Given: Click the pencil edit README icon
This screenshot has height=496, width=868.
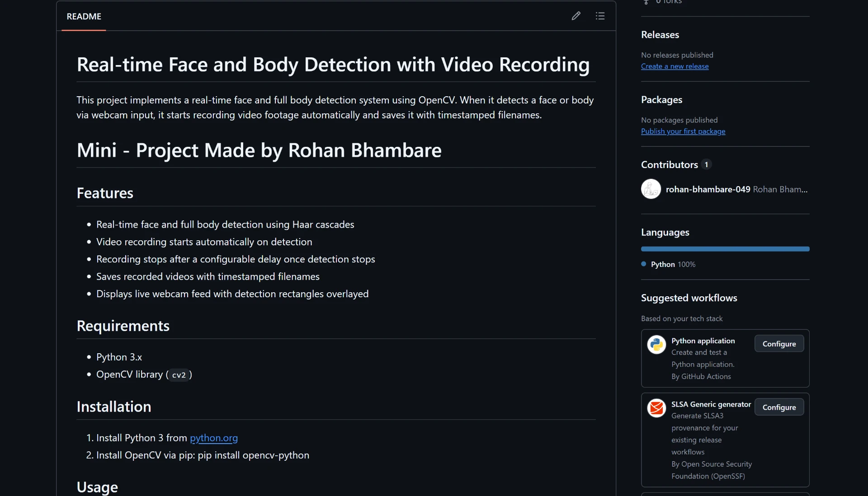Looking at the screenshot, I should pyautogui.click(x=576, y=16).
